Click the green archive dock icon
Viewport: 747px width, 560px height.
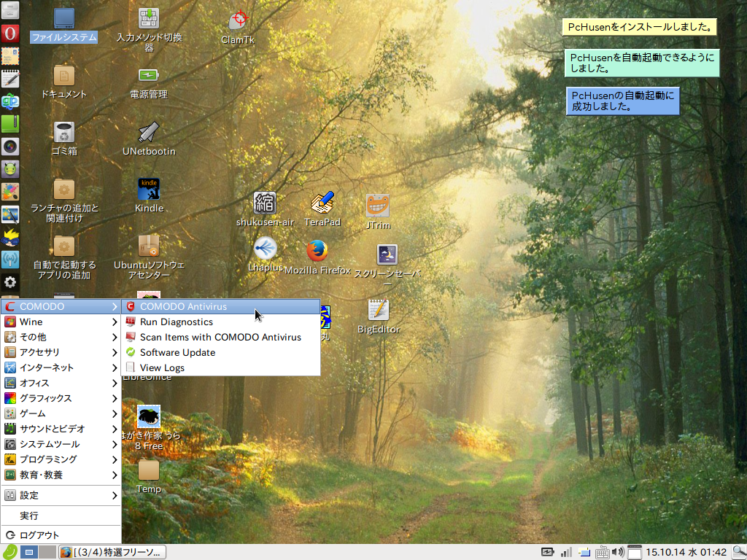point(10,124)
